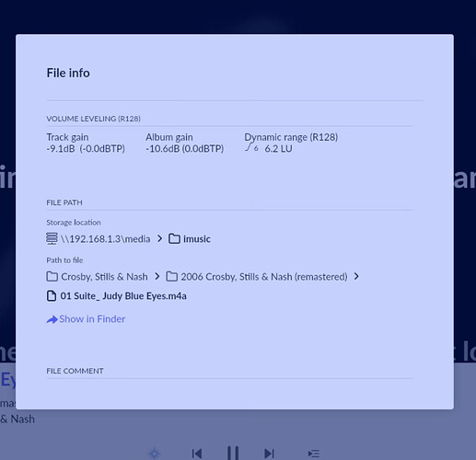
Task: Click the chevron after the remastered folder
Action: point(356,277)
